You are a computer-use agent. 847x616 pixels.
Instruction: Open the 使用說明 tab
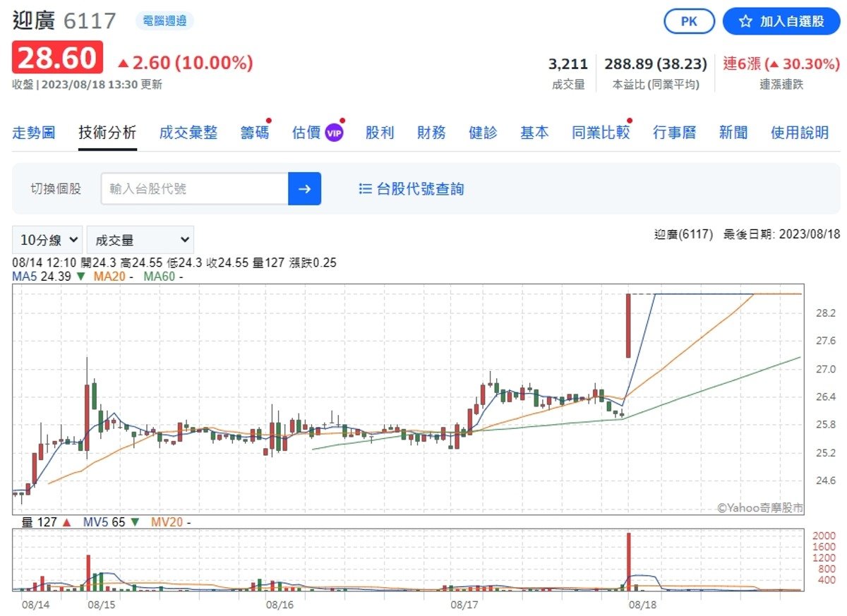point(800,132)
